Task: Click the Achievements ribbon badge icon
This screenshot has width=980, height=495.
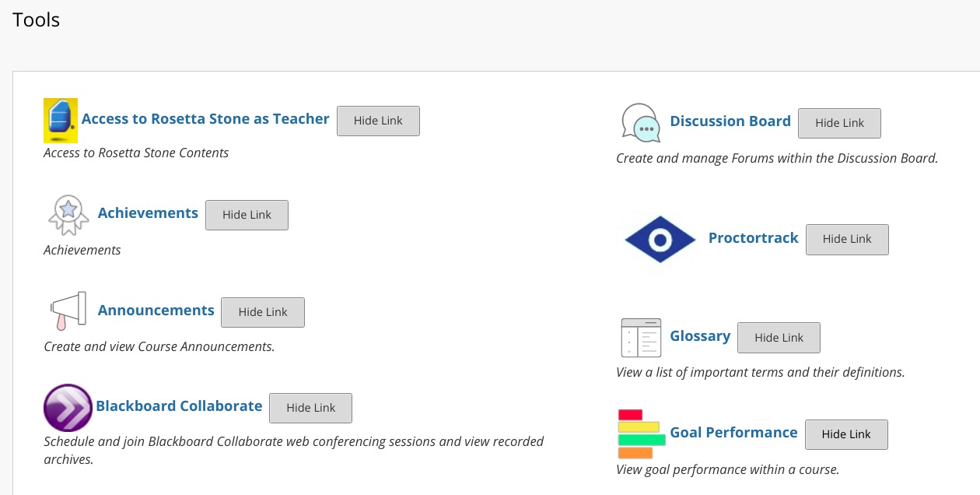Action: click(x=68, y=215)
